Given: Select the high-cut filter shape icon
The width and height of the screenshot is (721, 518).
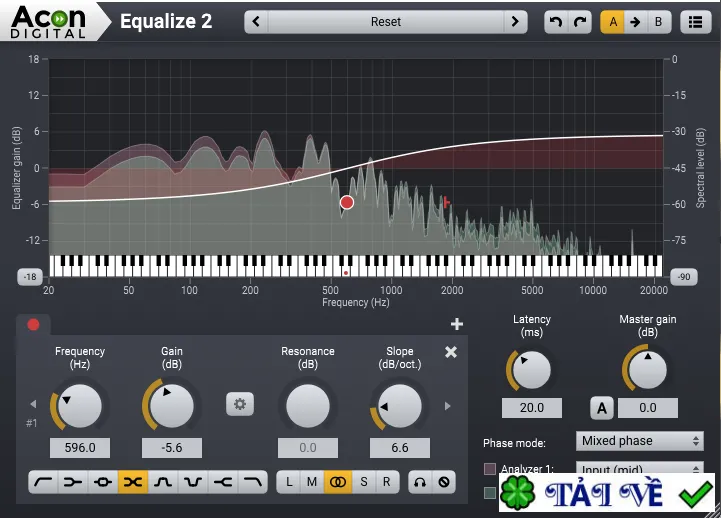Looking at the screenshot, I should pyautogui.click(x=253, y=482).
